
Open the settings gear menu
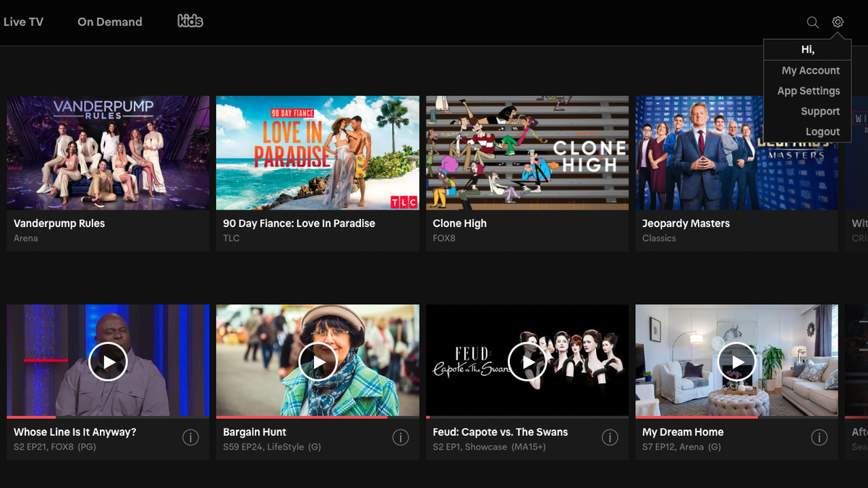pos(837,22)
